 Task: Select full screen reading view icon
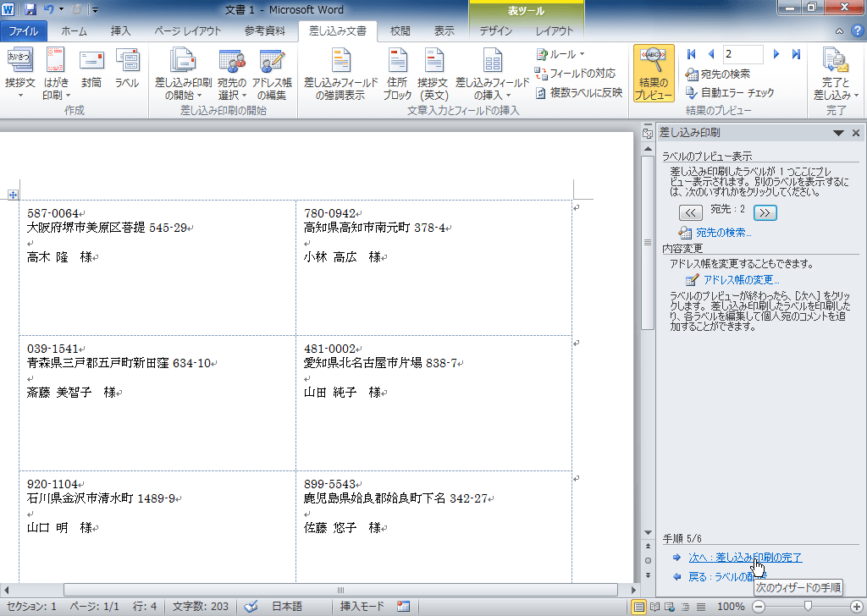(654, 607)
